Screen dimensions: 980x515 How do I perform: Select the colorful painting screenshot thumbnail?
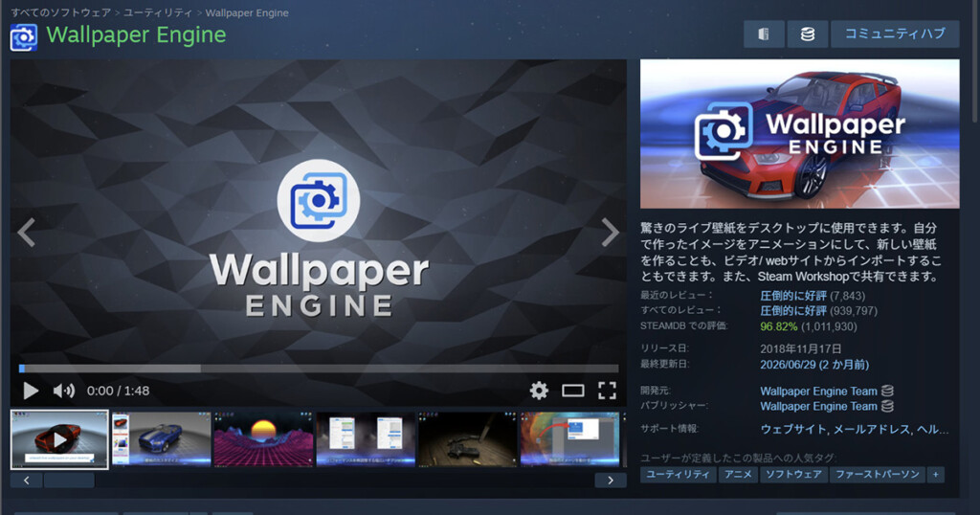[570, 439]
